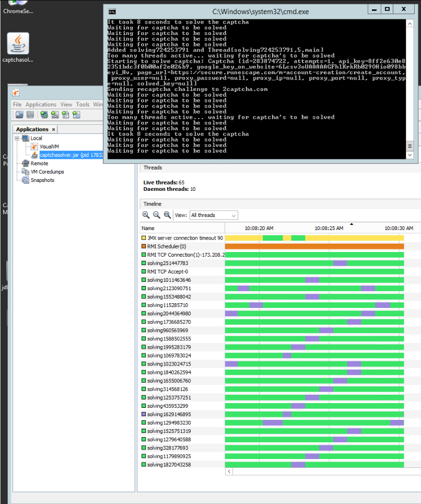Click Add JMX Connection toolbar icon
Viewport: 421px width, 504px height.
pyautogui.click(x=55, y=114)
